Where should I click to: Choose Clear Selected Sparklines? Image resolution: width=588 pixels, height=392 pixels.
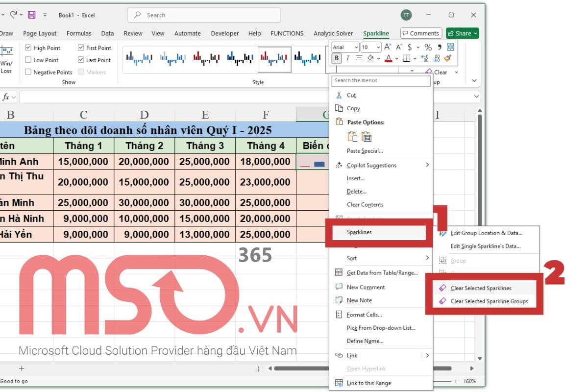(482, 288)
